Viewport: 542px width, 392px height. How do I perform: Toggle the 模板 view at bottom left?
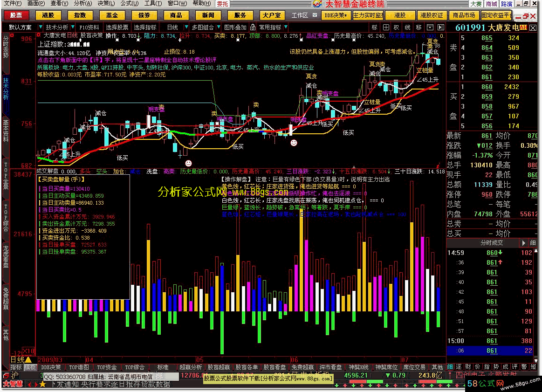[x=29, y=367]
